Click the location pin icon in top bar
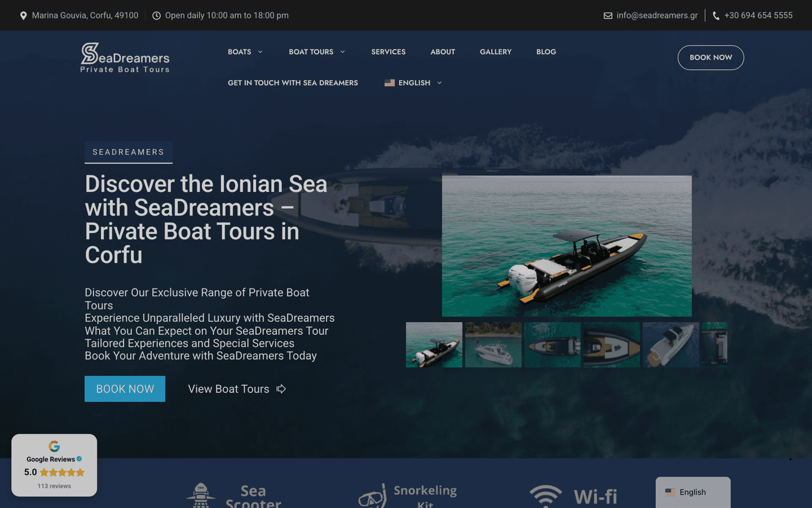 23,15
